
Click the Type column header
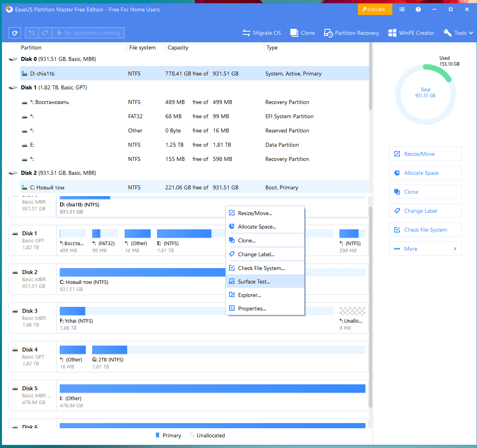coord(272,47)
